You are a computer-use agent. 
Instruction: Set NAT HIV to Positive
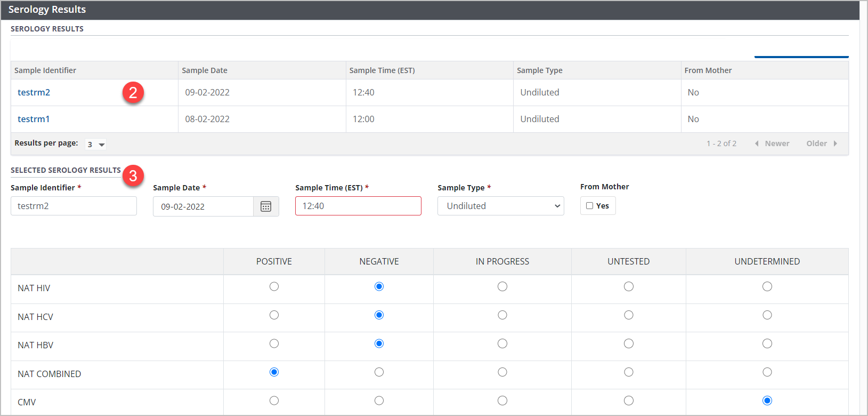274,287
